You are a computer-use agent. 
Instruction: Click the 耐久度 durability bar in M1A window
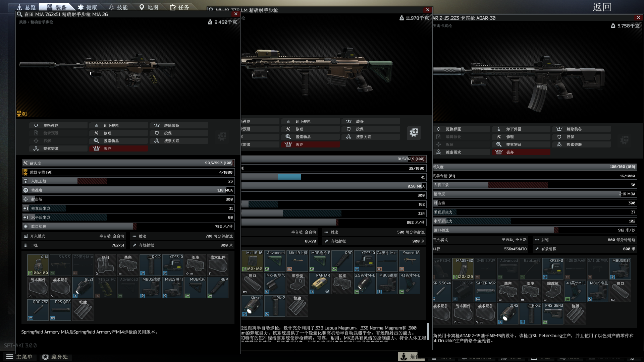click(x=128, y=163)
